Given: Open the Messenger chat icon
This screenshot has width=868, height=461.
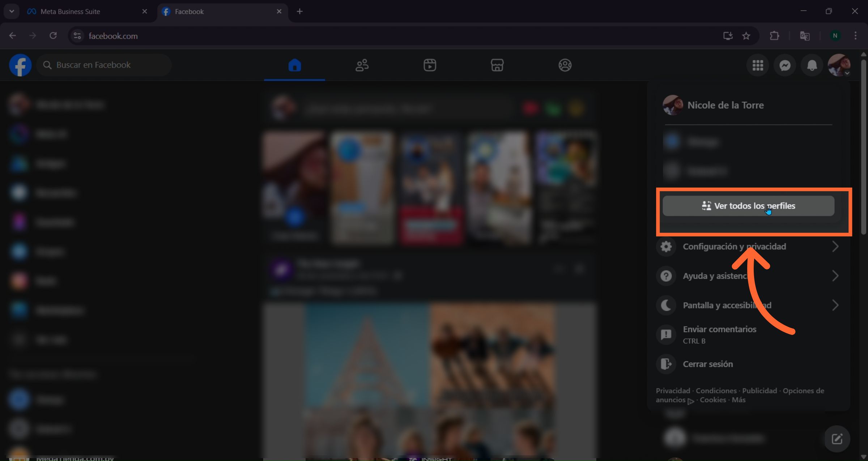Looking at the screenshot, I should 784,65.
